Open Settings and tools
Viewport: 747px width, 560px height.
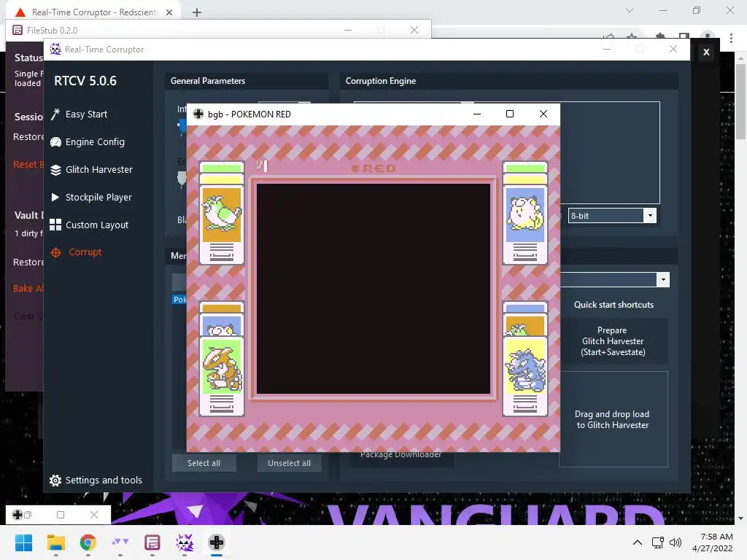104,480
